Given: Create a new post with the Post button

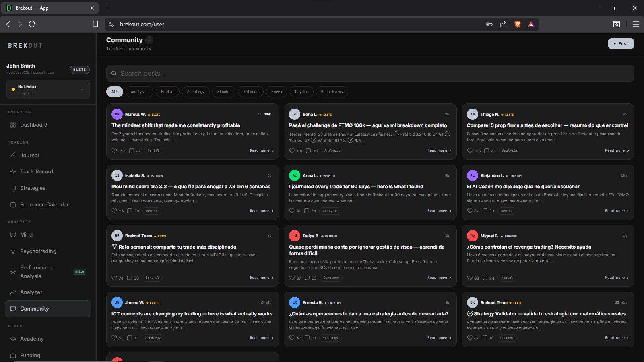Looking at the screenshot, I should coord(621,43).
